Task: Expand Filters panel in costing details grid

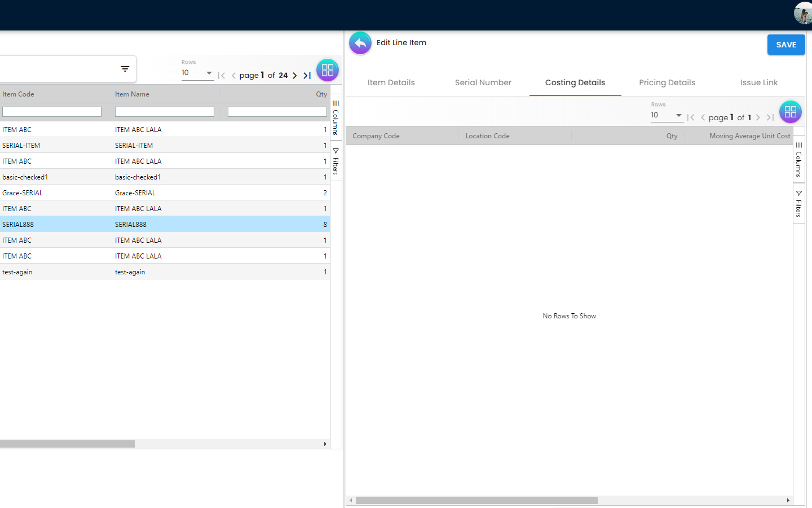Action: click(x=798, y=204)
